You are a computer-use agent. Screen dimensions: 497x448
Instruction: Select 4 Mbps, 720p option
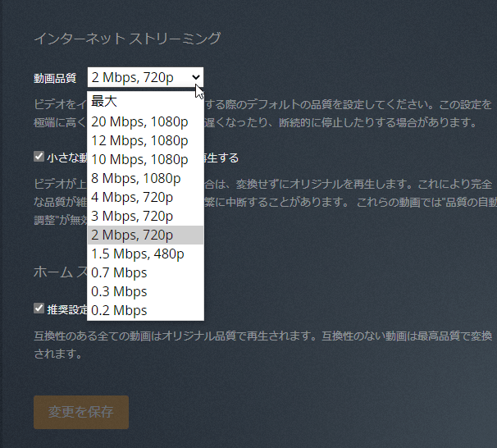tap(145, 197)
